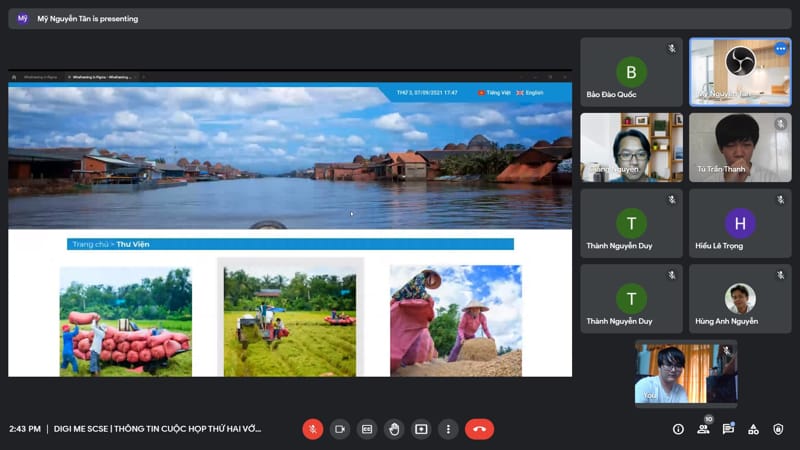Open the Activities panel

[x=753, y=429]
